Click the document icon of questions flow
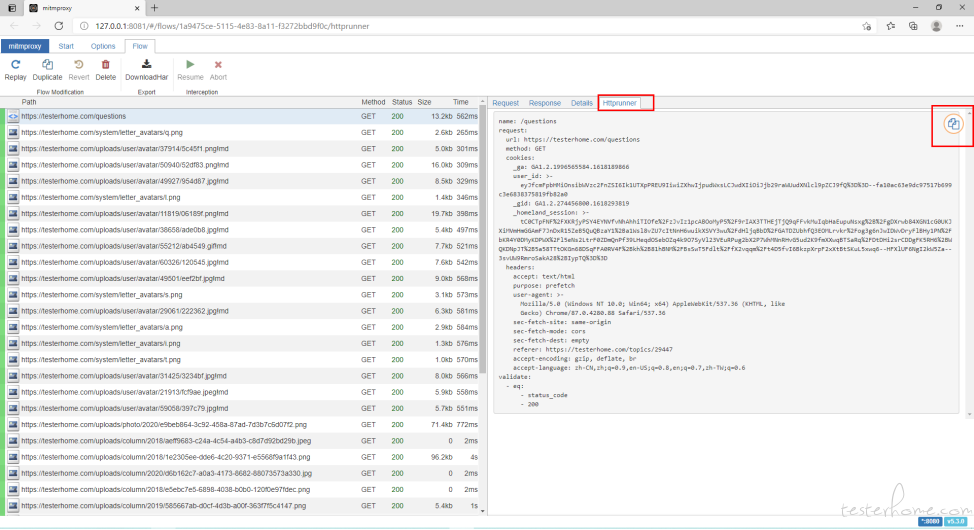The width and height of the screenshot is (974, 530). click(12, 116)
